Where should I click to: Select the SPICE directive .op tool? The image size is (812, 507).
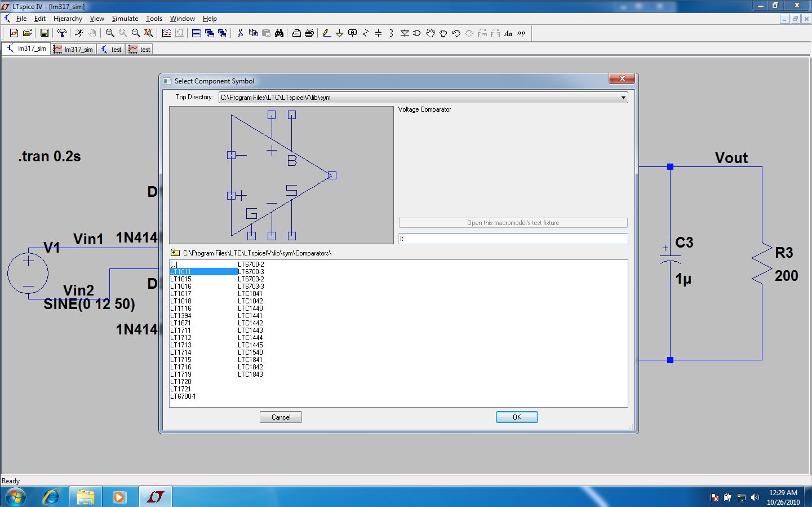pos(521,33)
